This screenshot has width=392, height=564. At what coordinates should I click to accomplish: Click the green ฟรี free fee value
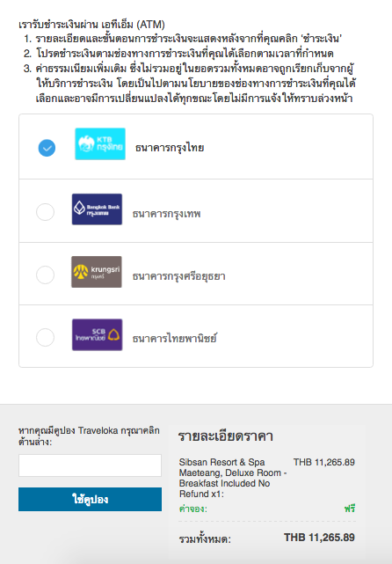(350, 509)
